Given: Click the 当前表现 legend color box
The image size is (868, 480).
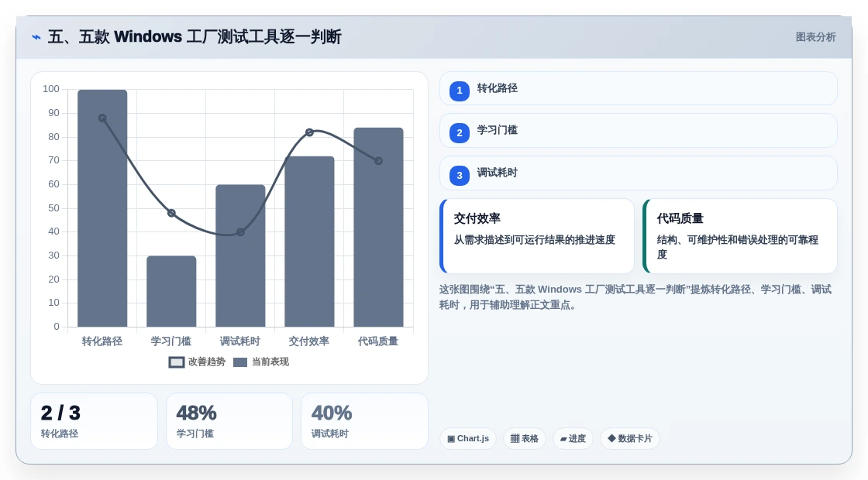Looking at the screenshot, I should 240,362.
